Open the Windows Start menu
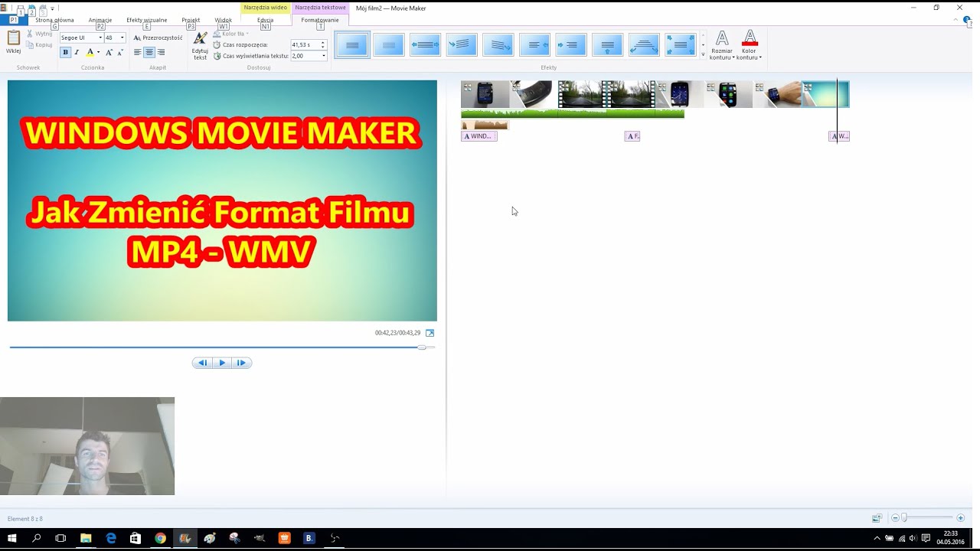Viewport: 980px width, 551px height. point(12,538)
